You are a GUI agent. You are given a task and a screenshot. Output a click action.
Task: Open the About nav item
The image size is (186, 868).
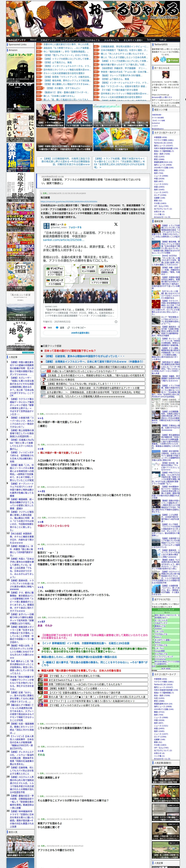(x=33, y=39)
